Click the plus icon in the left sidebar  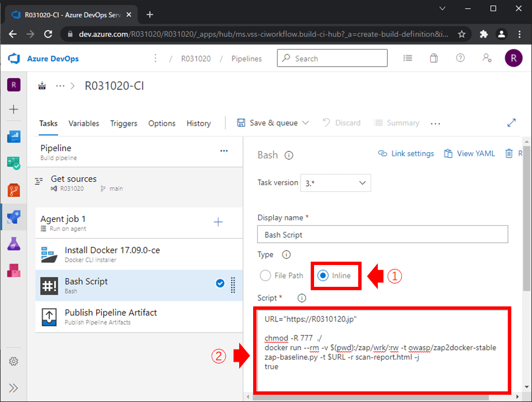13,110
